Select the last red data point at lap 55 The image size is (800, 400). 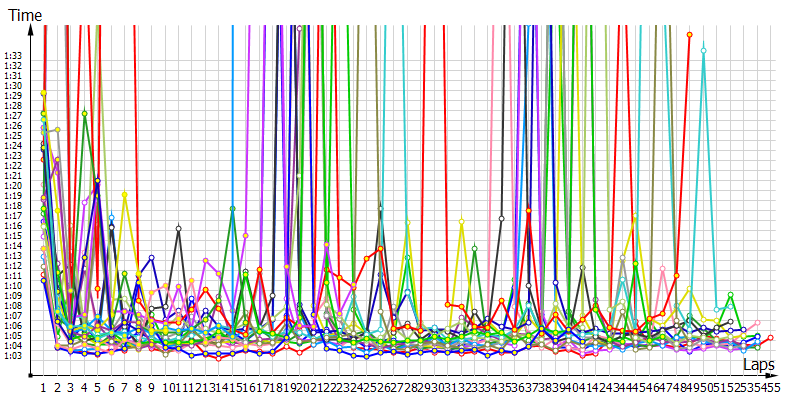[x=770, y=338]
